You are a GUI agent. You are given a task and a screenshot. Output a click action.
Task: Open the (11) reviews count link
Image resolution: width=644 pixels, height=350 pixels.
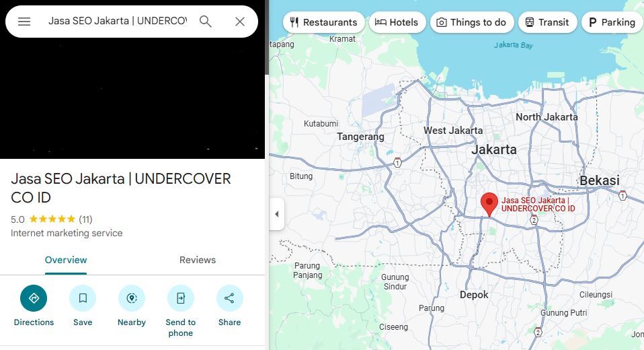click(85, 219)
